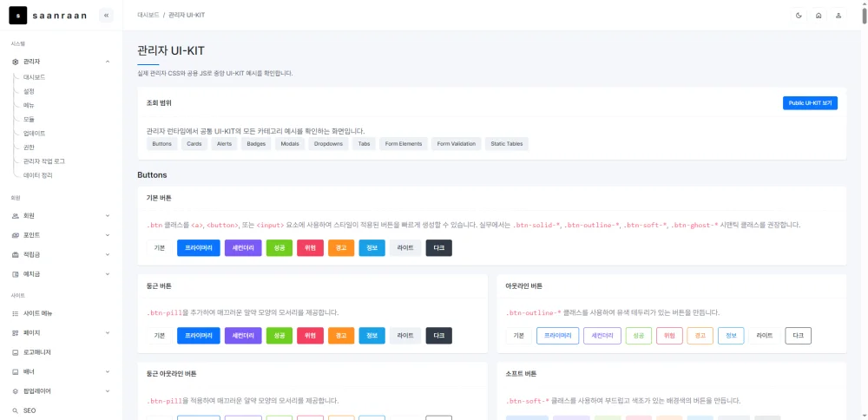The height and width of the screenshot is (420, 868).
Task: Open the 사이트 메뉴 sidebar item
Action: [61, 313]
